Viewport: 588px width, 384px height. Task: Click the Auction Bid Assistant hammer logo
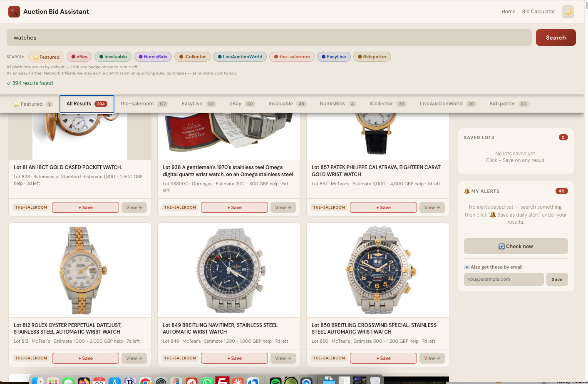pyautogui.click(x=14, y=12)
